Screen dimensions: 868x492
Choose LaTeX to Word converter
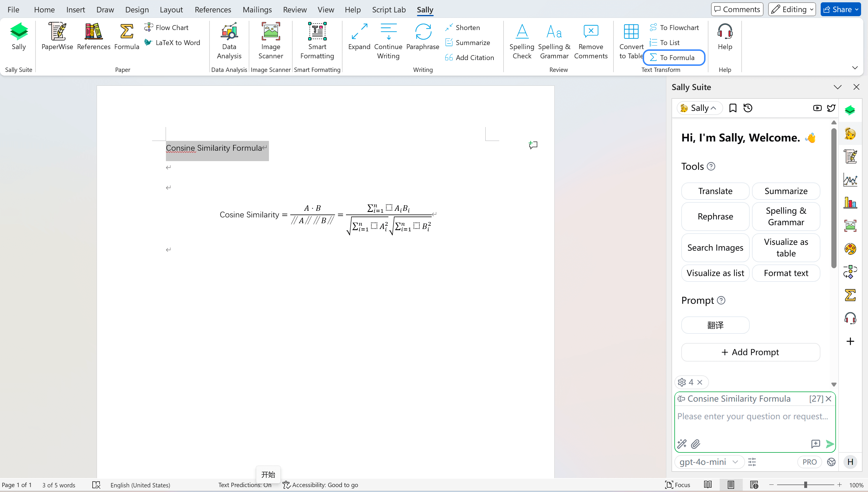click(x=172, y=42)
